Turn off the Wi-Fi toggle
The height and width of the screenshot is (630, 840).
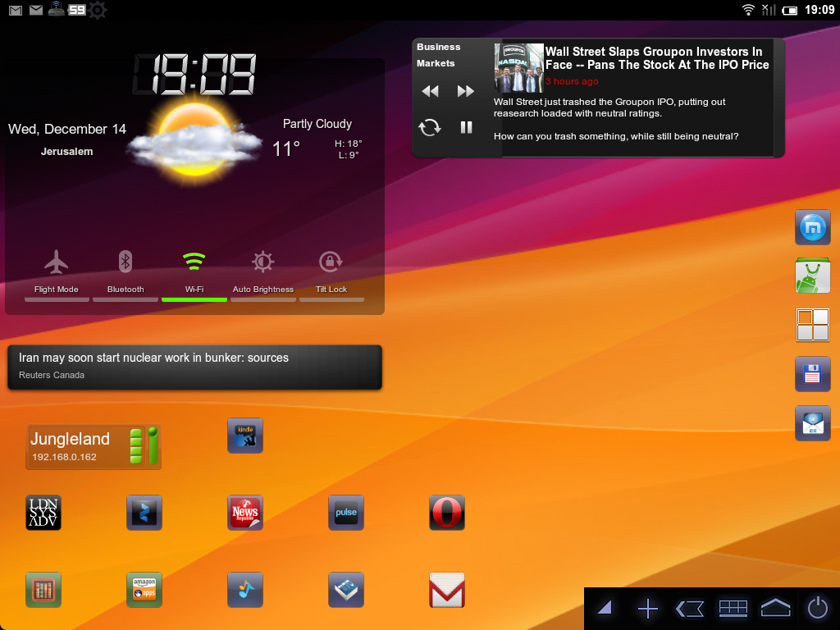[x=194, y=272]
